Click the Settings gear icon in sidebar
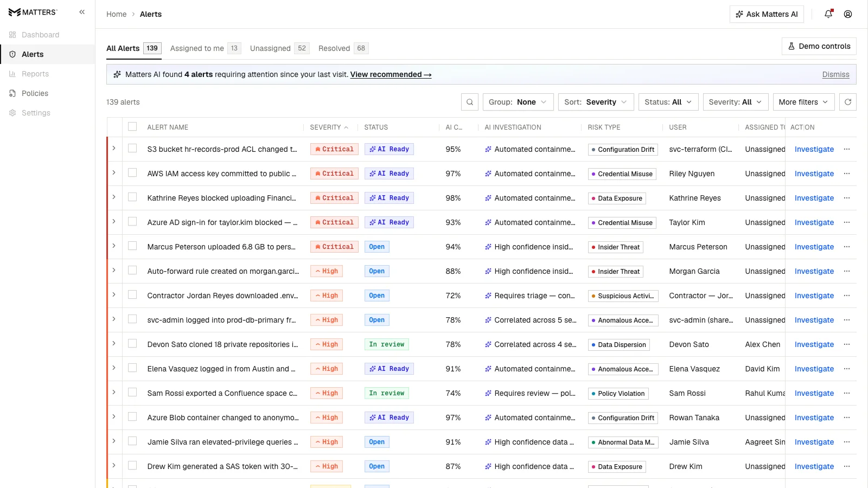Screen dimensions: 868x488 coord(12,113)
